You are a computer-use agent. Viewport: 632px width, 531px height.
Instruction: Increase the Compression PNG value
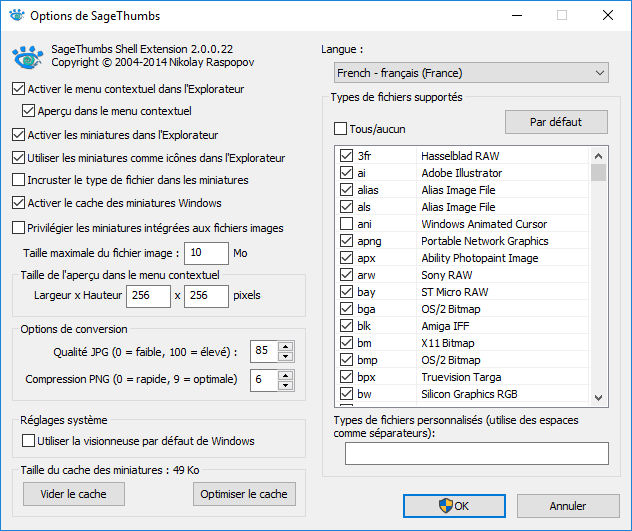(x=285, y=375)
